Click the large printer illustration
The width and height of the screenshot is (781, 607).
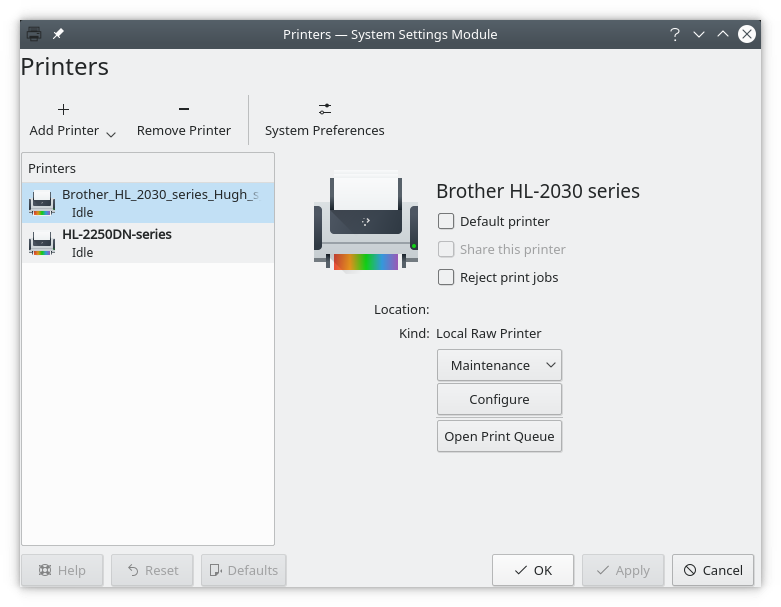[x=365, y=222]
